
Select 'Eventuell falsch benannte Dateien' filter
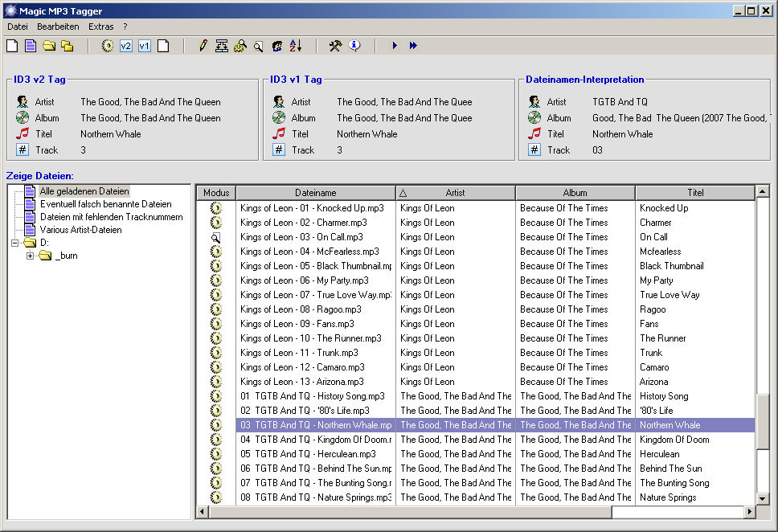click(x=105, y=204)
